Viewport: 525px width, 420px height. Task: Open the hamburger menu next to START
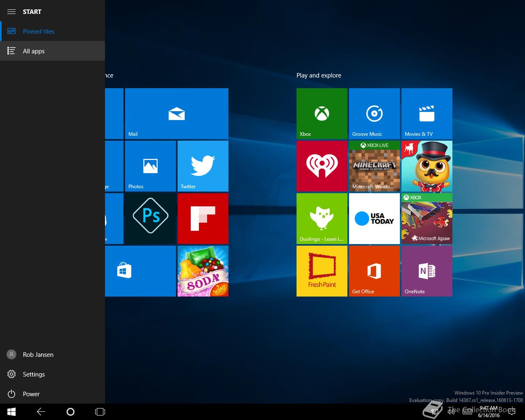point(11,11)
